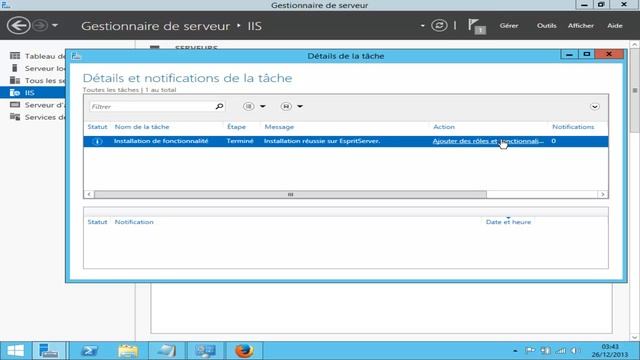The width and height of the screenshot is (640, 360).
Task: Click the Tous les serveurs sidebar icon
Action: point(15,80)
